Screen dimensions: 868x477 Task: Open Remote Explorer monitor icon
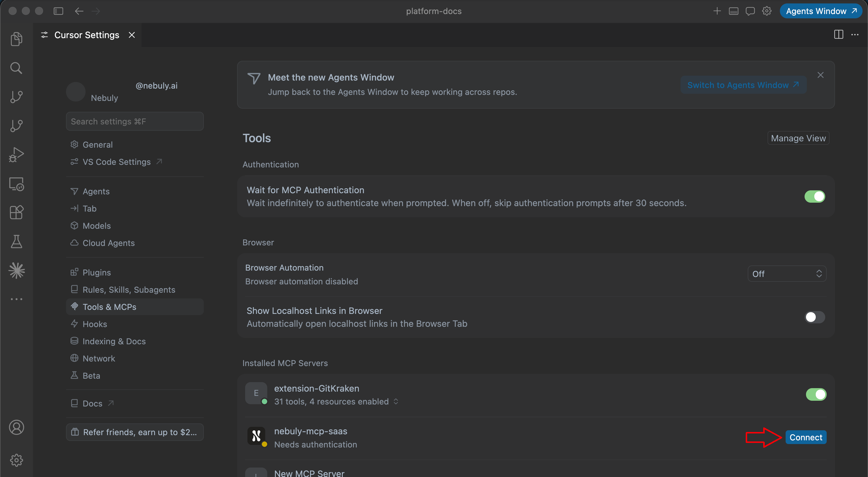pyautogui.click(x=16, y=184)
